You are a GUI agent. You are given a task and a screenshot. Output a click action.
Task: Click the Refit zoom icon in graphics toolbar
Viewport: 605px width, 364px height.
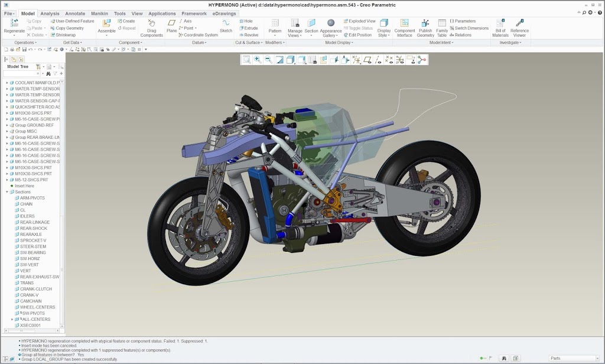pos(246,60)
